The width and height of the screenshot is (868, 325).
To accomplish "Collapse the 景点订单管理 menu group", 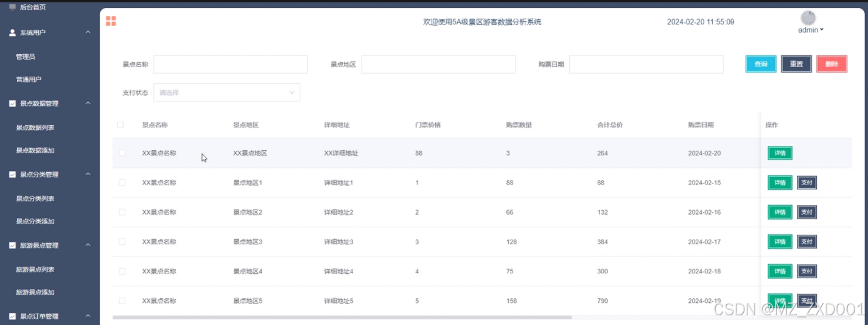I will (88, 316).
